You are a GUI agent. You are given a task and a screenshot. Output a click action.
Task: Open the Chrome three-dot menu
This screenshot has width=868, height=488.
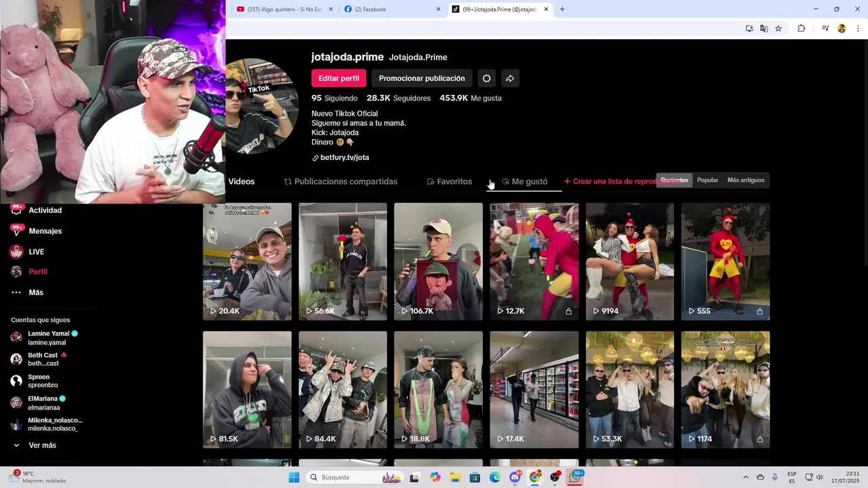pos(858,28)
